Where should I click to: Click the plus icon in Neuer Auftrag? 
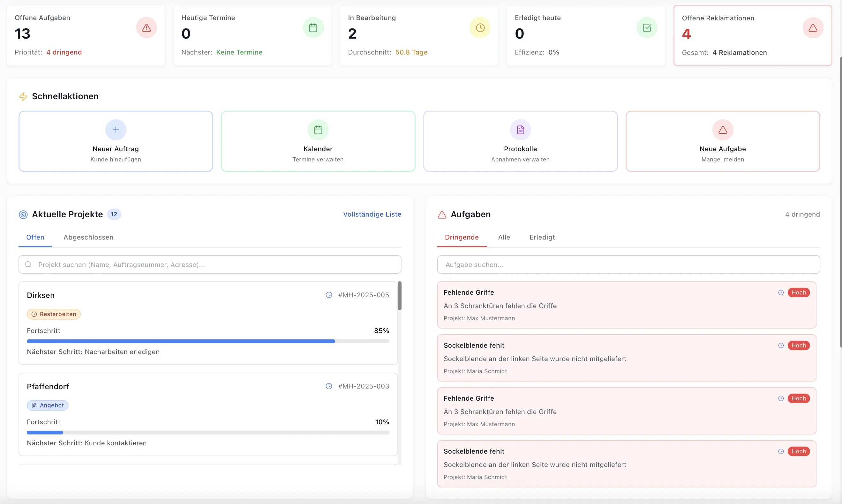click(x=116, y=130)
